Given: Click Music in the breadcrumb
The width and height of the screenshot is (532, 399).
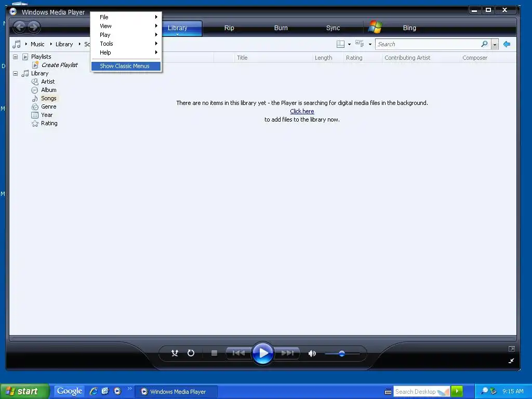Looking at the screenshot, I should coord(37,44).
